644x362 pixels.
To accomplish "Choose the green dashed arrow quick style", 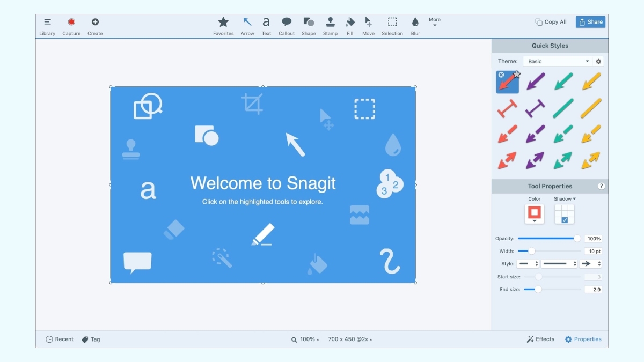I will (x=563, y=134).
